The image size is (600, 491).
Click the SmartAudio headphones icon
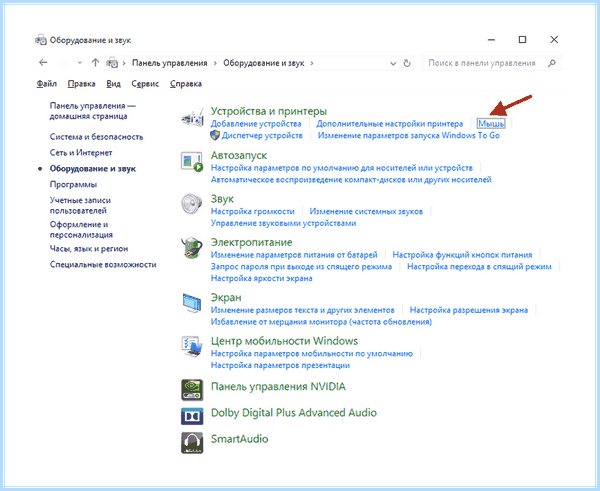click(192, 443)
